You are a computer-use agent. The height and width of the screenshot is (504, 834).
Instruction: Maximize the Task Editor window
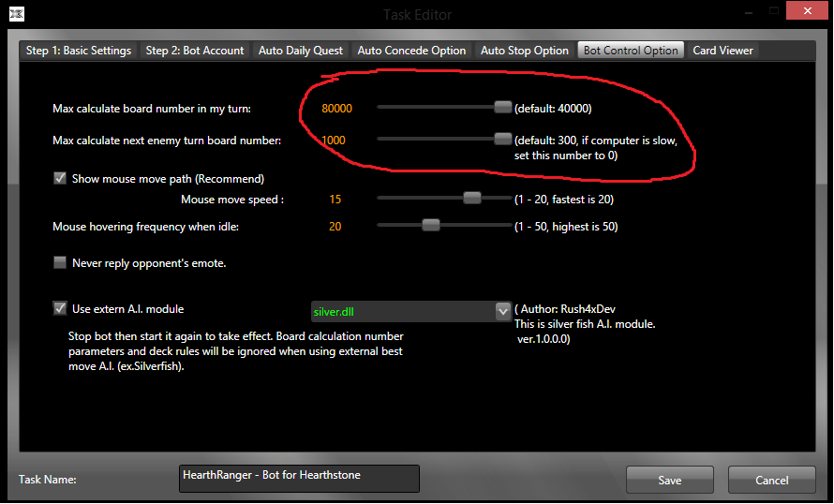pyautogui.click(x=774, y=10)
